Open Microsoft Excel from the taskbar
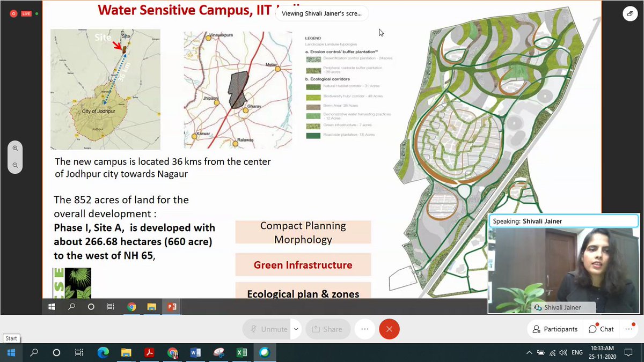 tap(241, 352)
